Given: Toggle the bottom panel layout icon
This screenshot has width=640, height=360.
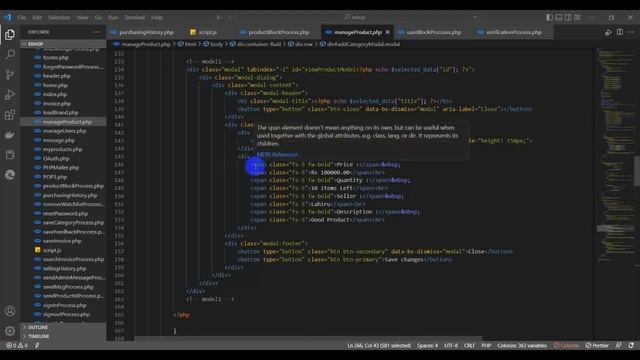Looking at the screenshot, I should tap(559, 18).
